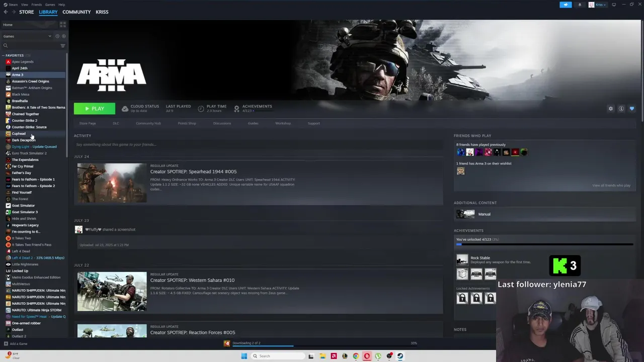Click the Rock Stable achievement icon
The height and width of the screenshot is (362, 644).
(462, 260)
